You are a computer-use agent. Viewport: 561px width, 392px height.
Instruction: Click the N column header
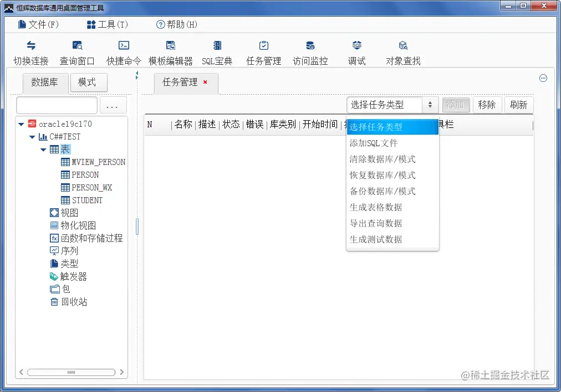[158, 125]
